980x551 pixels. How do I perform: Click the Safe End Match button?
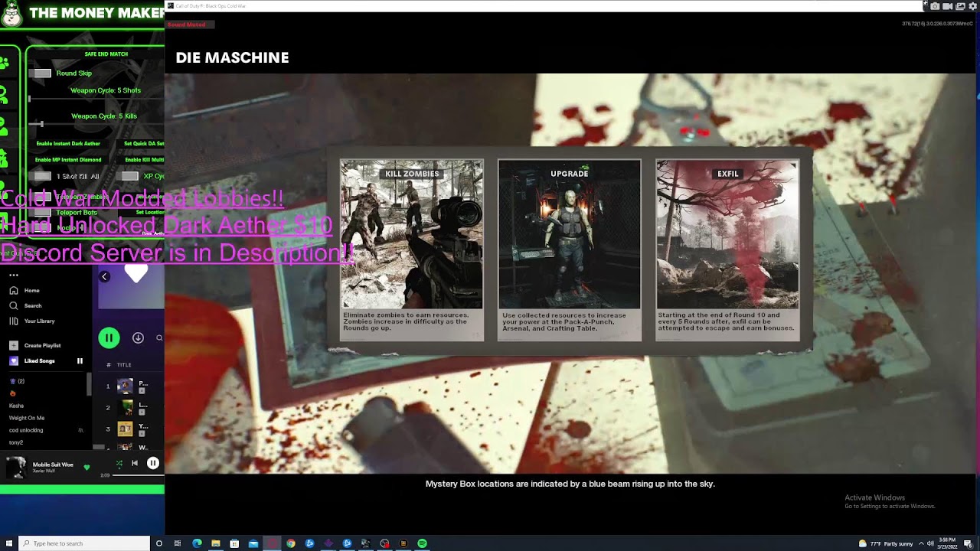[106, 54]
